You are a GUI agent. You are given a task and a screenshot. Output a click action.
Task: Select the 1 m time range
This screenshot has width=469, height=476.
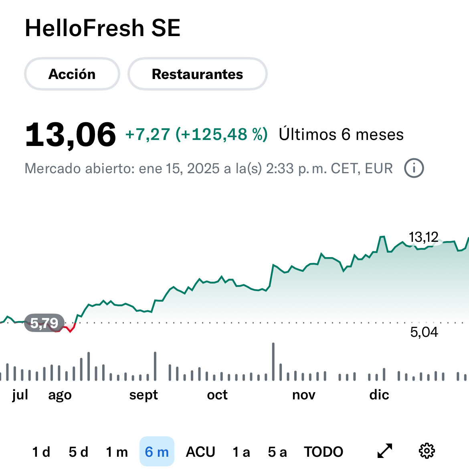click(x=117, y=452)
